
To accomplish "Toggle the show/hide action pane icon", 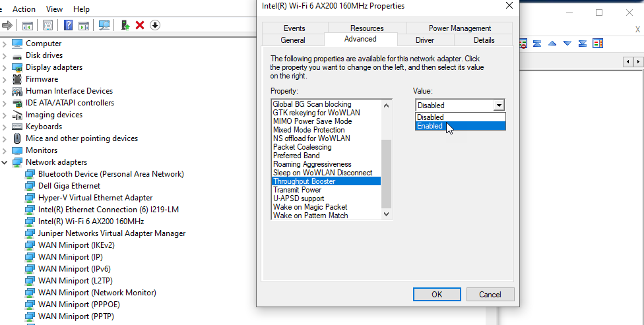I will [x=84, y=26].
